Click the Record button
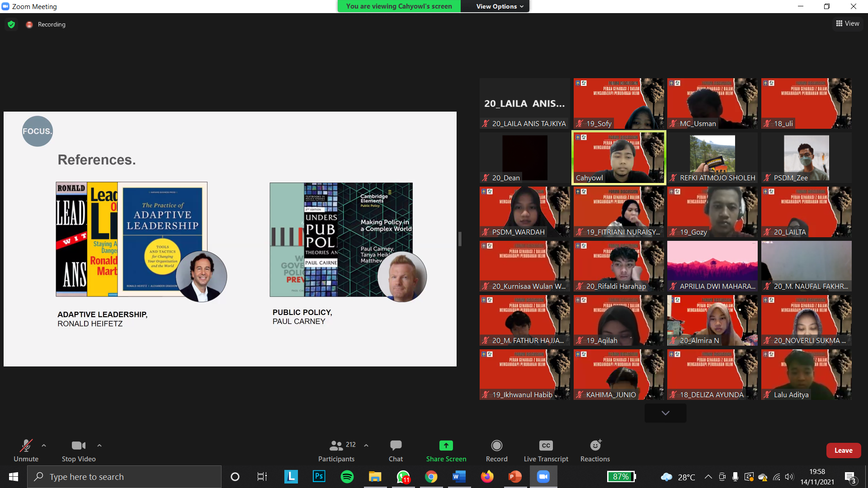868x488 pixels. pyautogui.click(x=497, y=450)
